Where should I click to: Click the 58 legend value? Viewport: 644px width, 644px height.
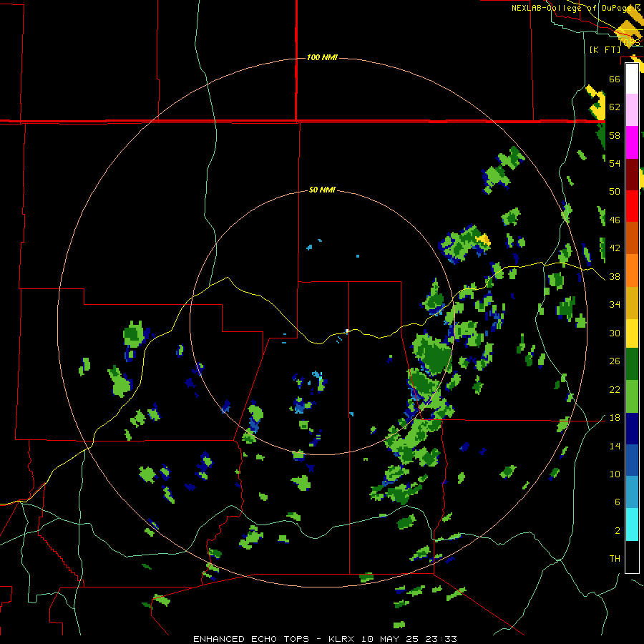[615, 135]
